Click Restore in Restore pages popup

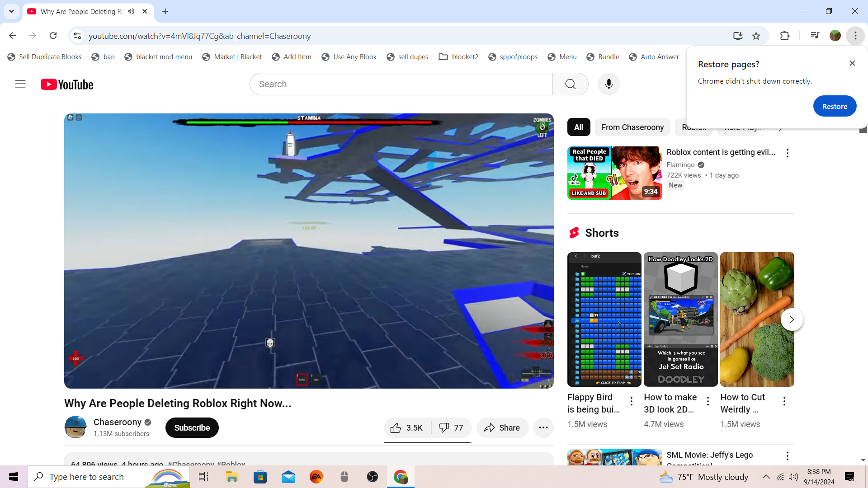point(834,107)
